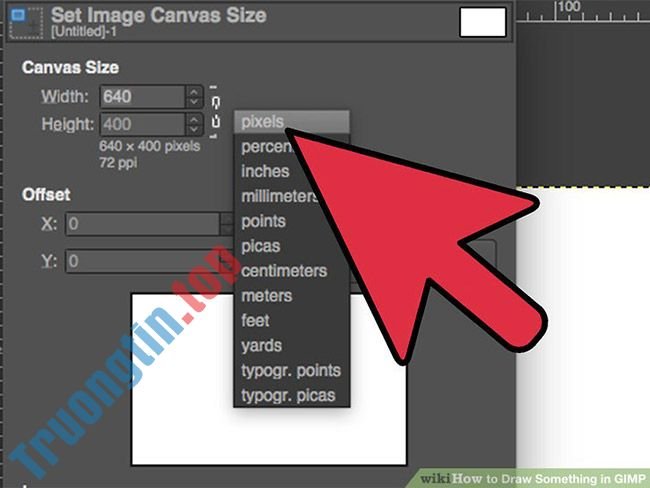Select inches from the unit list
Image resolution: width=650 pixels, height=488 pixels.
point(265,171)
